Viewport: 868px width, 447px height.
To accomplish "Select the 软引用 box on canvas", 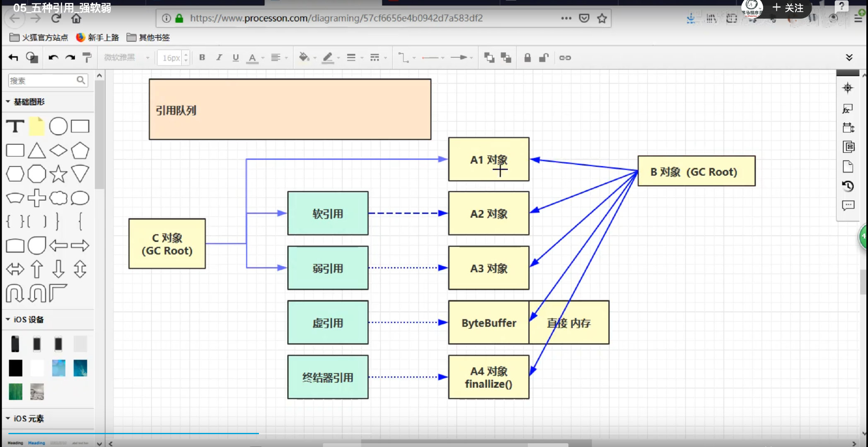I will tap(328, 214).
